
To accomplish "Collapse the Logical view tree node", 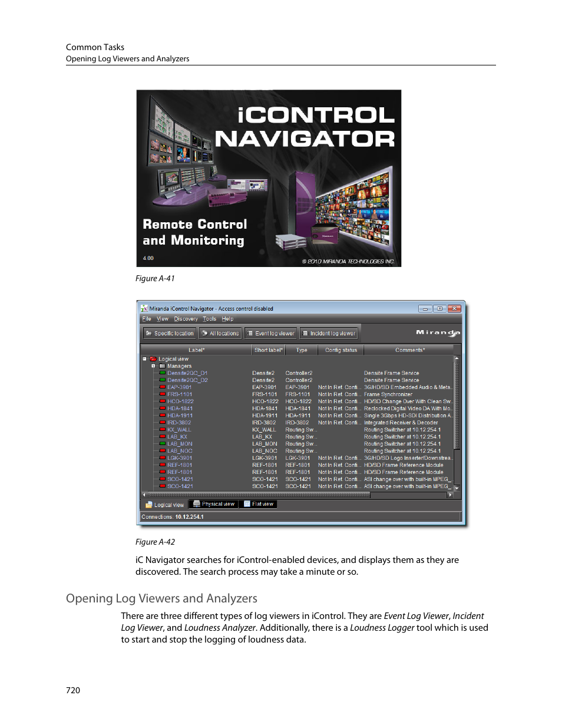I will pyautogui.click(x=144, y=359).
